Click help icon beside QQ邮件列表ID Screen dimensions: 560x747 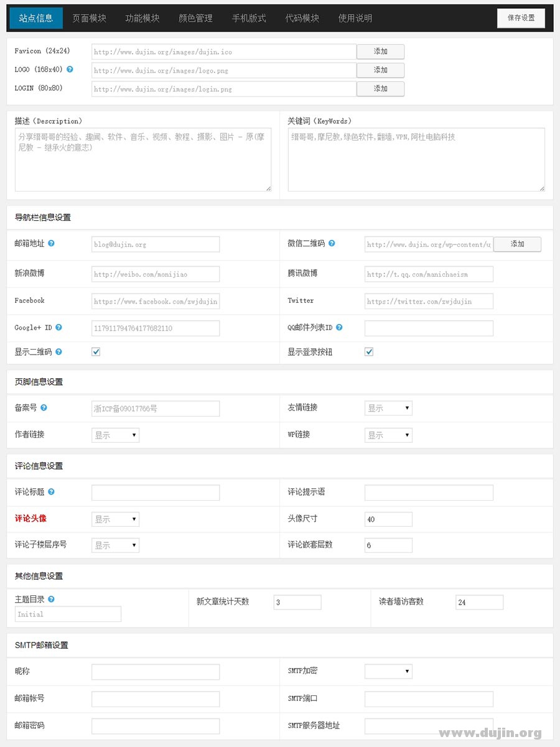tap(339, 327)
